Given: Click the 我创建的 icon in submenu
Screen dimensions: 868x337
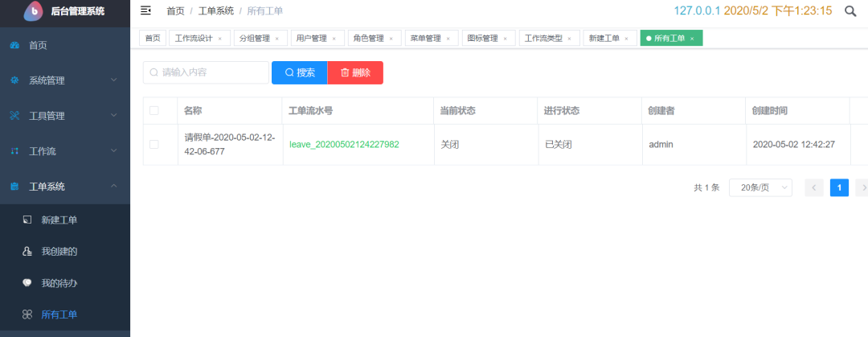Looking at the screenshot, I should [27, 252].
